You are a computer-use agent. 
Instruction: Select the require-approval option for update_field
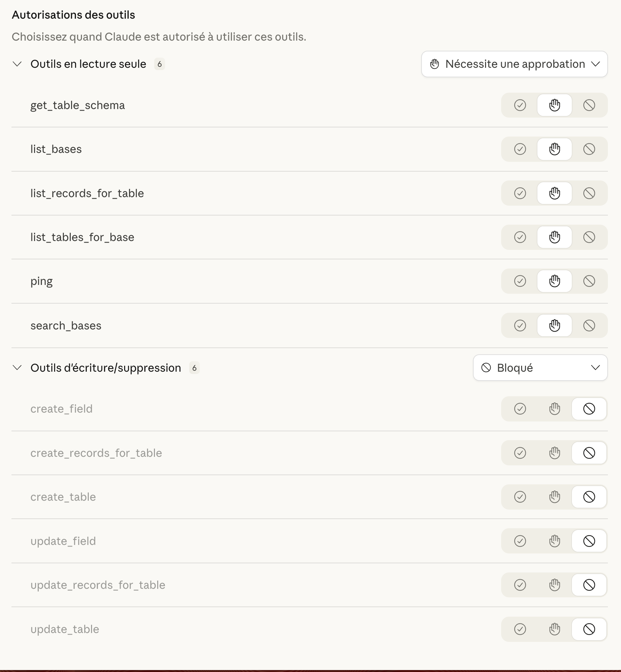555,541
